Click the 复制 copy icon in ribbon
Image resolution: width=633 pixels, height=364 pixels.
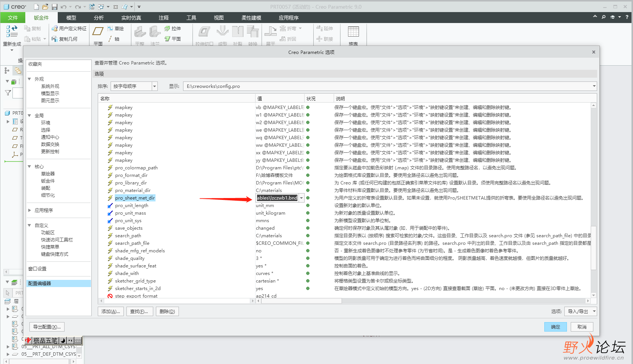coord(27,28)
